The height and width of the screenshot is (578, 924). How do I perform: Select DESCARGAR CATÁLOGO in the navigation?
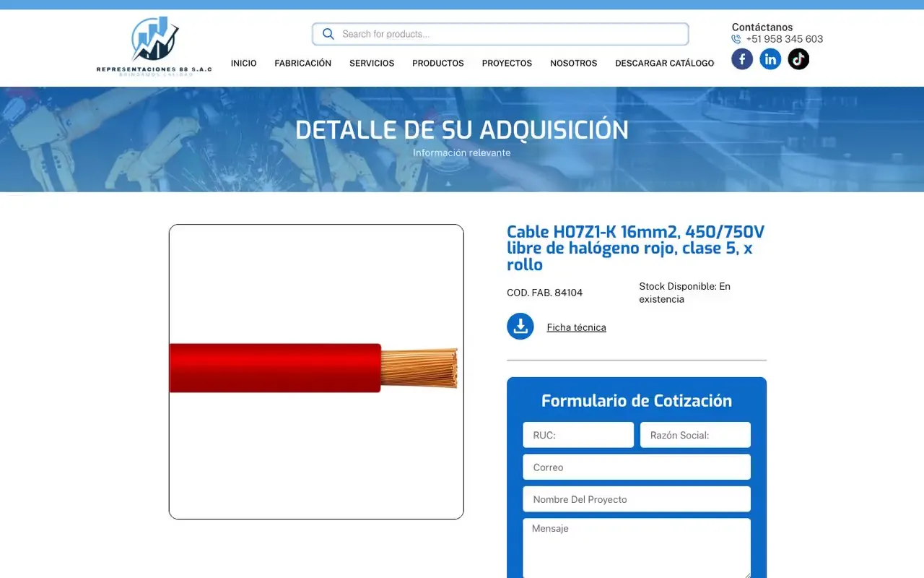[665, 64]
